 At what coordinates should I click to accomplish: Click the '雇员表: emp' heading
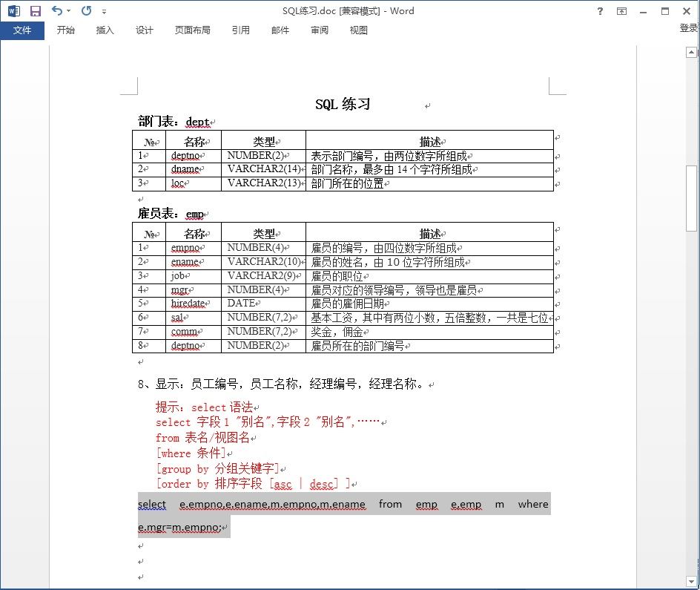click(171, 214)
